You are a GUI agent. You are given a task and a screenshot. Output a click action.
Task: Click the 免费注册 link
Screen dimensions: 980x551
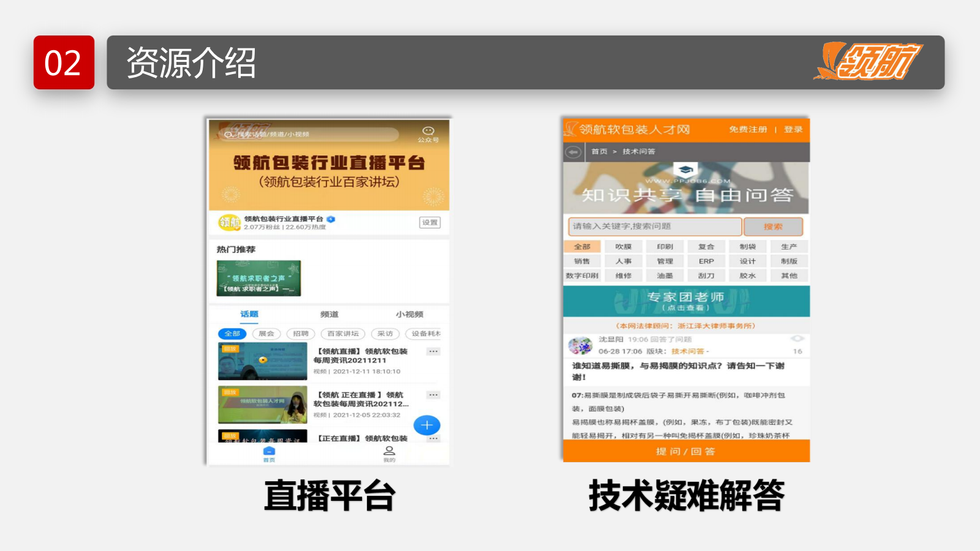(x=748, y=129)
